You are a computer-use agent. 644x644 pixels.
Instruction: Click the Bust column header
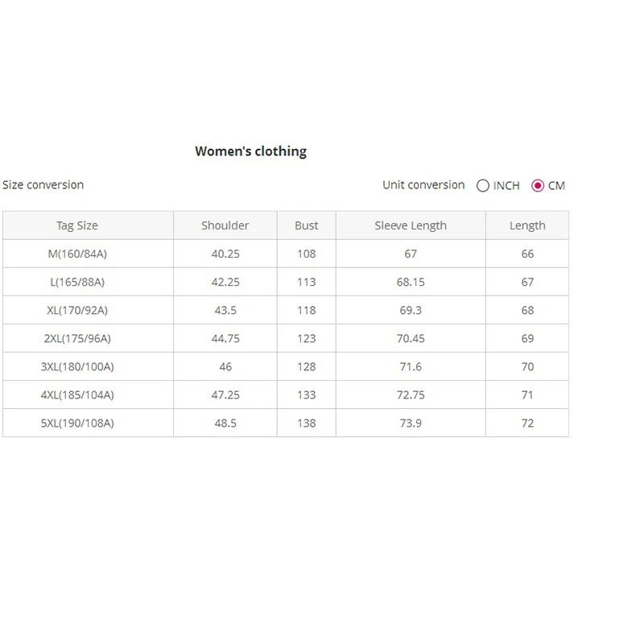[x=307, y=225]
